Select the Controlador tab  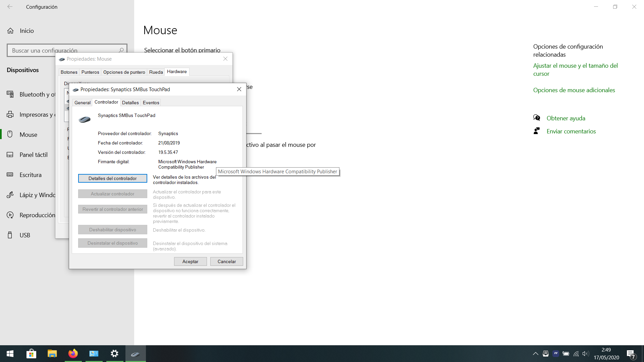click(x=106, y=102)
